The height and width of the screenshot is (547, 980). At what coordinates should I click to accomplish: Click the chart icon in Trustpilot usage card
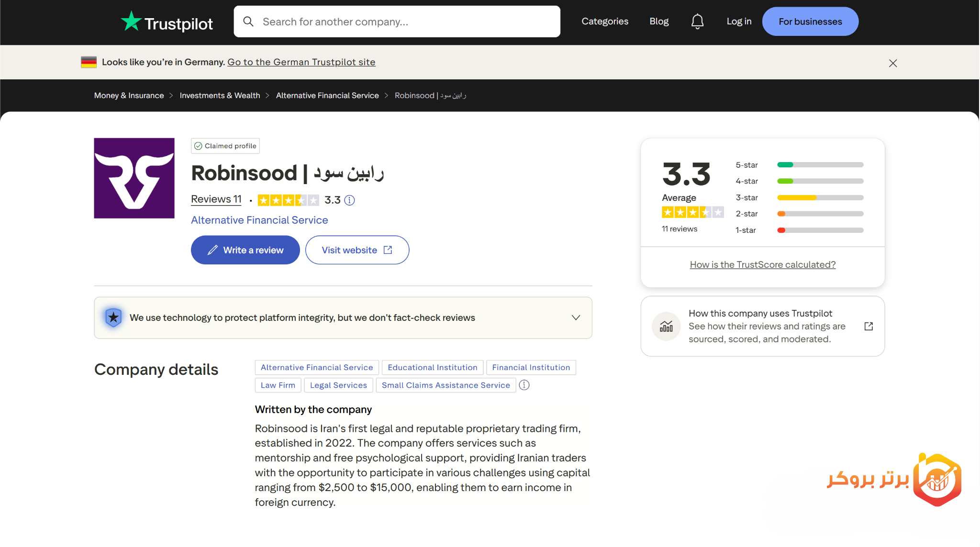667,327
